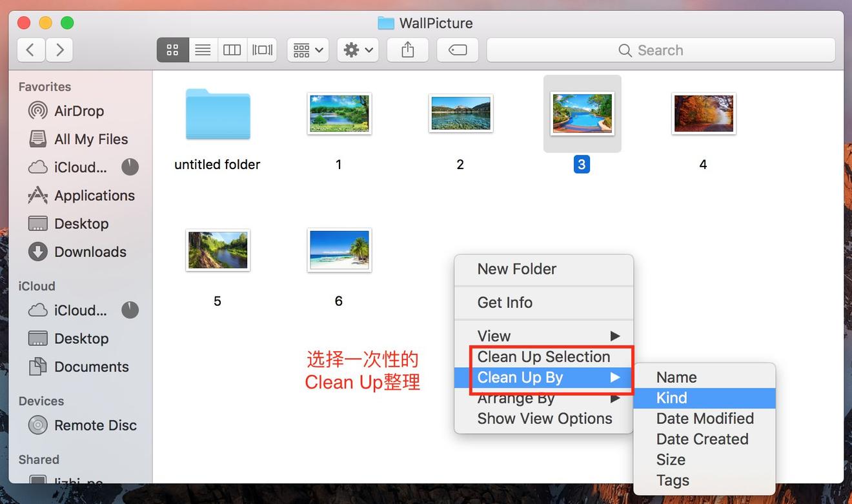Screen dimensions: 852x504
Task: Select the Cover Flow view icon
Action: click(x=261, y=50)
